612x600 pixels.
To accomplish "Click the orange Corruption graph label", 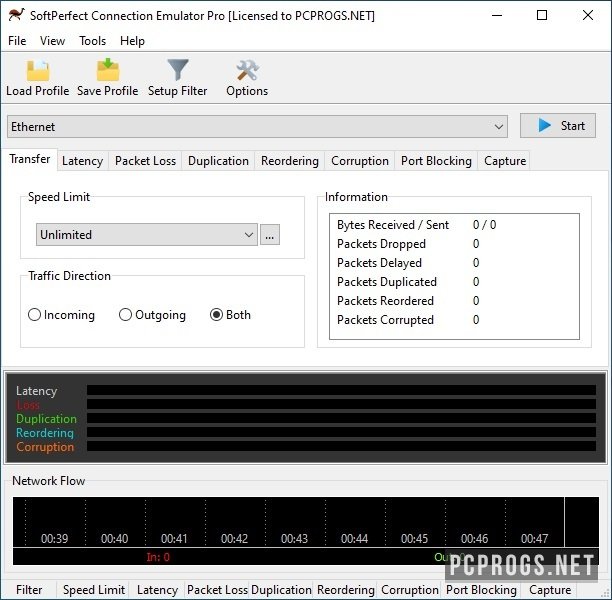I will pos(45,447).
